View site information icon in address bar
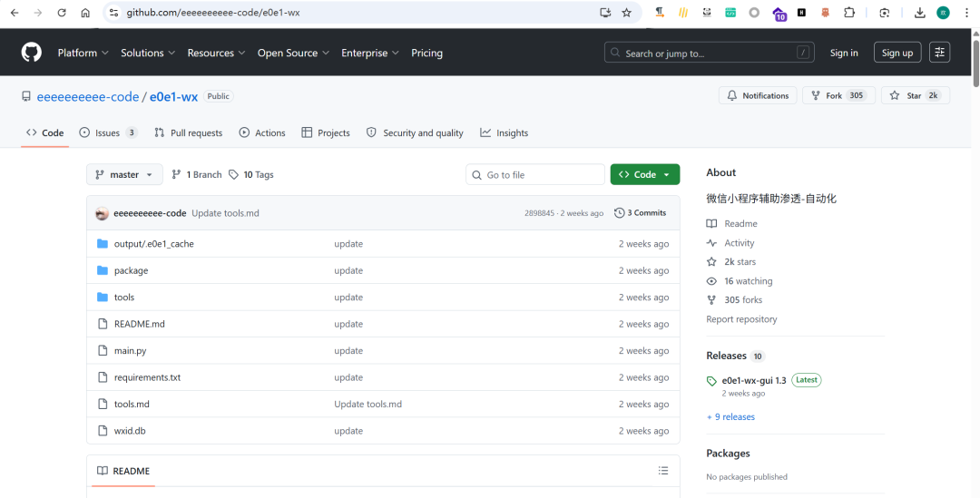 [113, 13]
